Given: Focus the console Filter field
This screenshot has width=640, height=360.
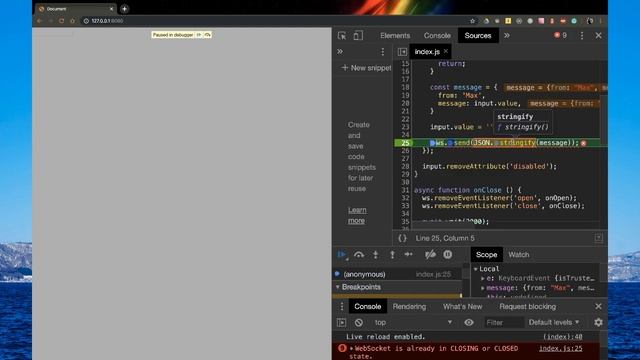Looking at the screenshot, I should pos(503,322).
